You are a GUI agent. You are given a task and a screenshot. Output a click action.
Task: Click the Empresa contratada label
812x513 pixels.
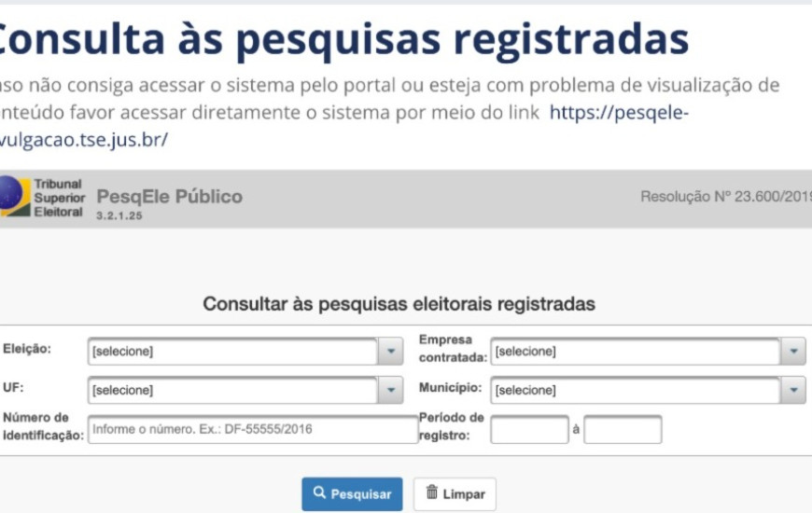coord(452,348)
